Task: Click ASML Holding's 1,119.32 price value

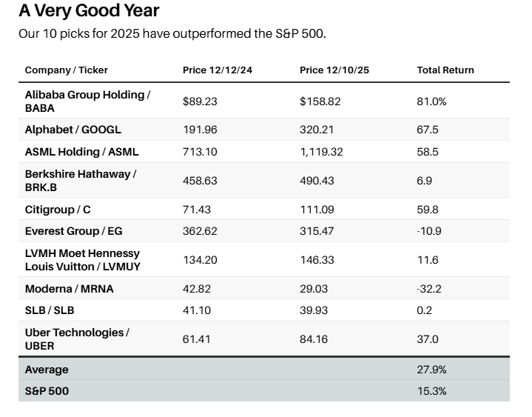Action: click(x=322, y=152)
